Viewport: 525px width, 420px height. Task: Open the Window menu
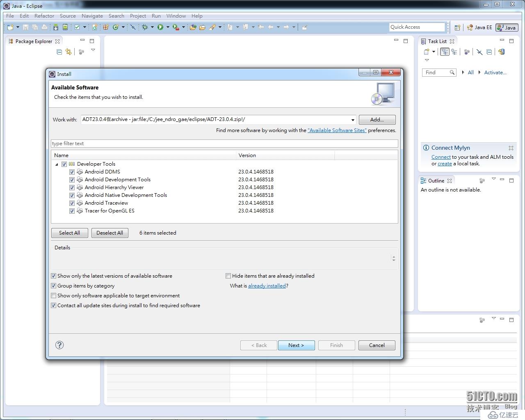(x=176, y=16)
